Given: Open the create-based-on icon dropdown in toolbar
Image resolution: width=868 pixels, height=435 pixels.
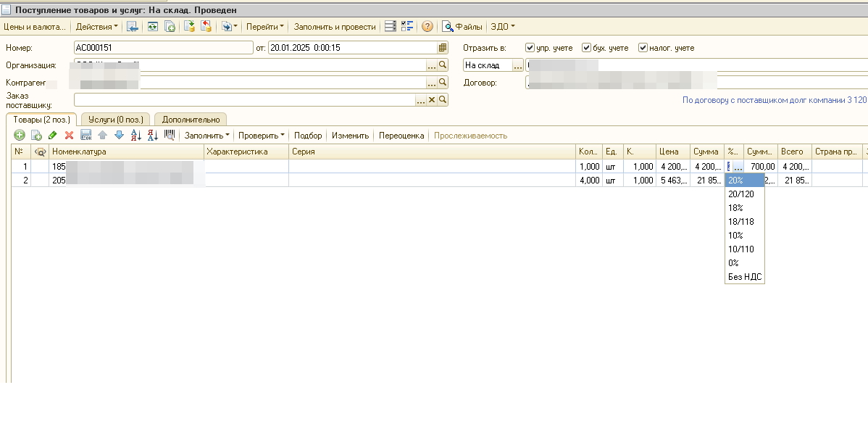Looking at the screenshot, I should pyautogui.click(x=229, y=27).
